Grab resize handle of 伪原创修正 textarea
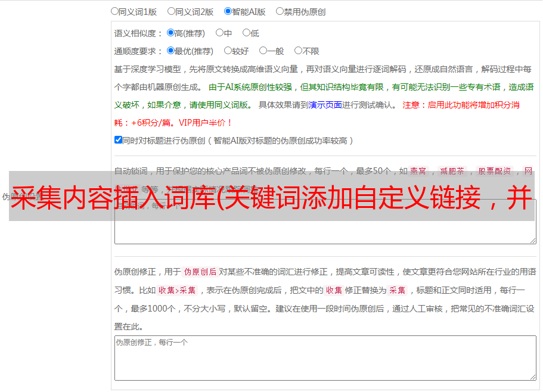The height and width of the screenshot is (392, 543). point(533,377)
